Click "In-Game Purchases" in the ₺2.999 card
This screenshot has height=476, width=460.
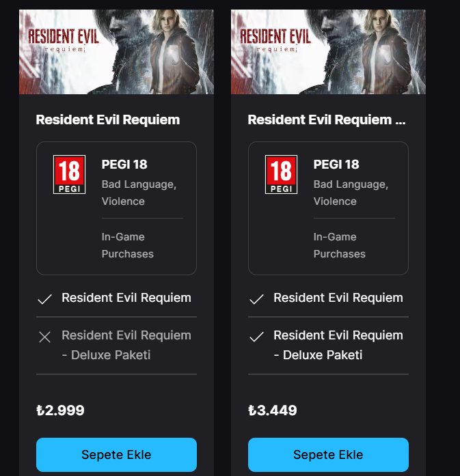(128, 245)
